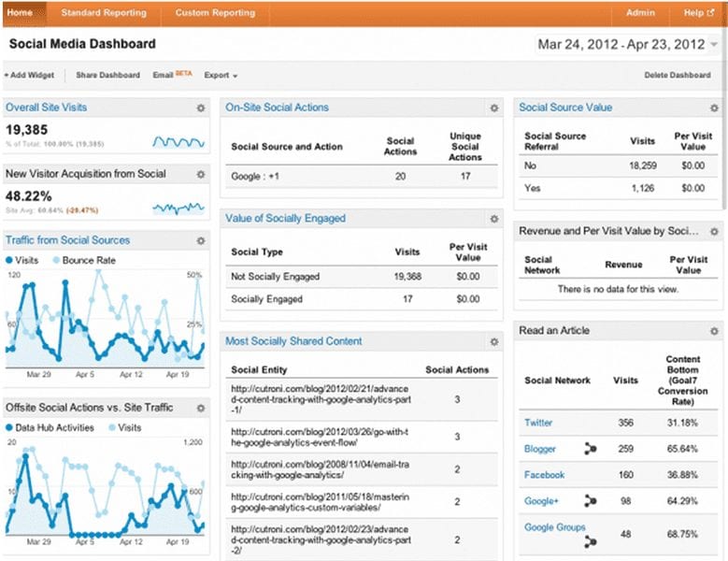Click mastering-google-analytics-custom-variables URL

tap(320, 502)
